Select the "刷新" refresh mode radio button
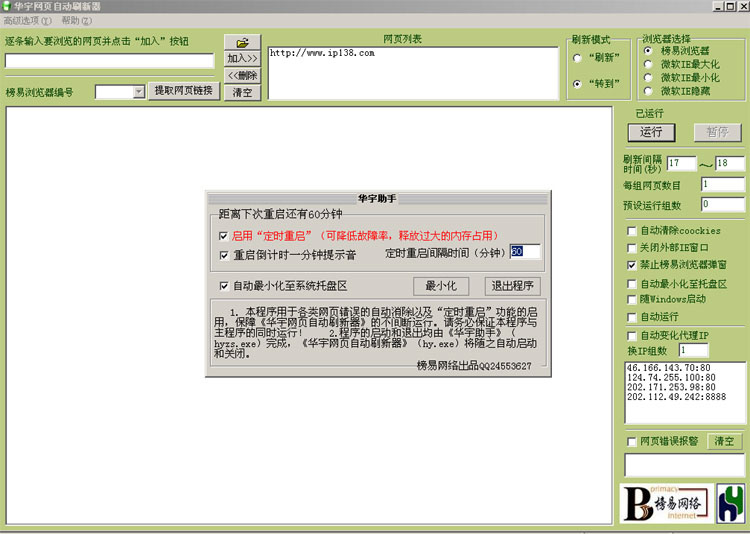Viewport: 750px width, 534px height. (x=577, y=58)
